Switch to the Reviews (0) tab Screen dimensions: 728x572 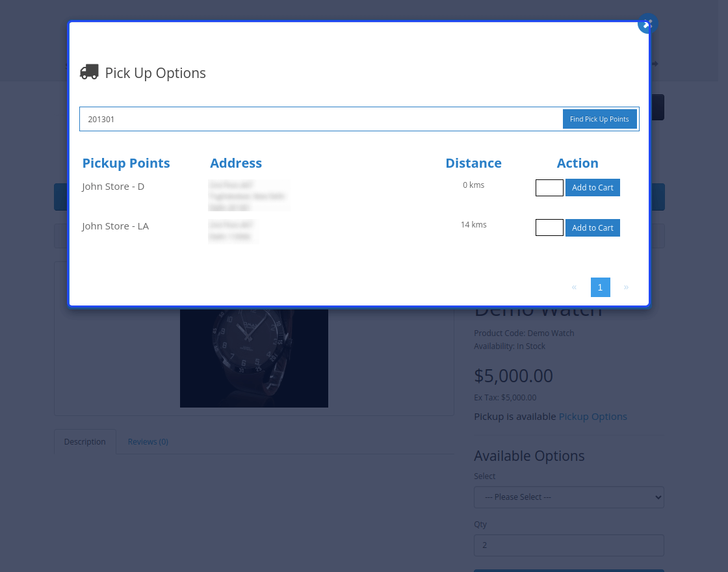pos(148,441)
